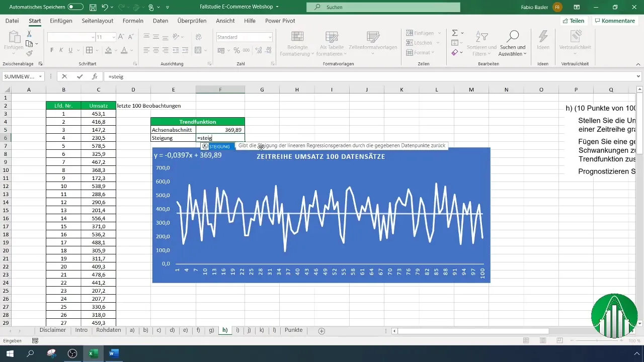The image size is (644, 362).
Task: Open the Datei menu
Action: click(x=12, y=21)
